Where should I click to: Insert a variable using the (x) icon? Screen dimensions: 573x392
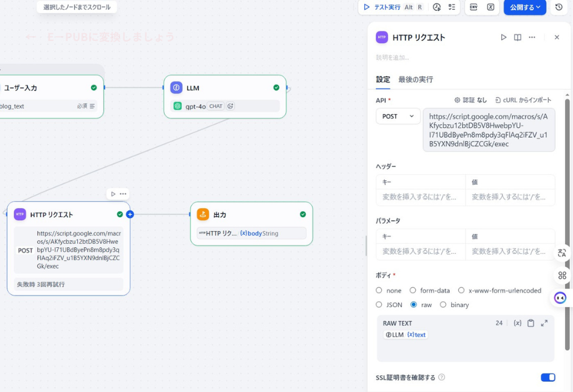click(x=517, y=323)
